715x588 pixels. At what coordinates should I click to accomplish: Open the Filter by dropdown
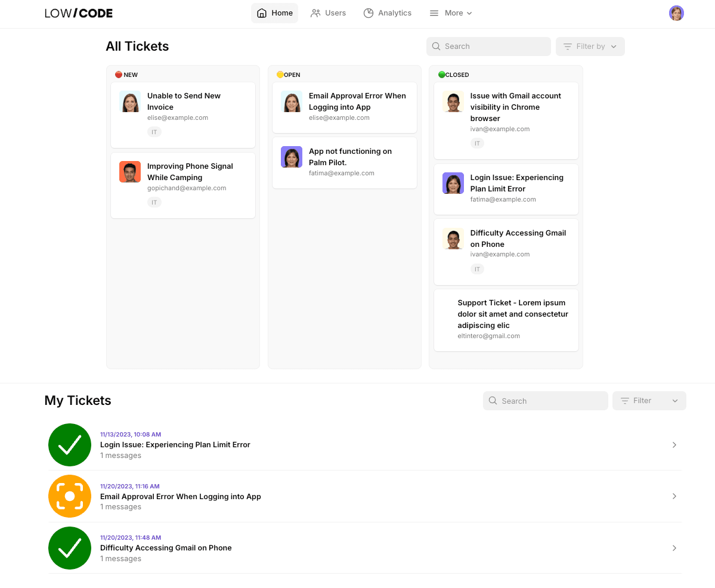click(590, 46)
